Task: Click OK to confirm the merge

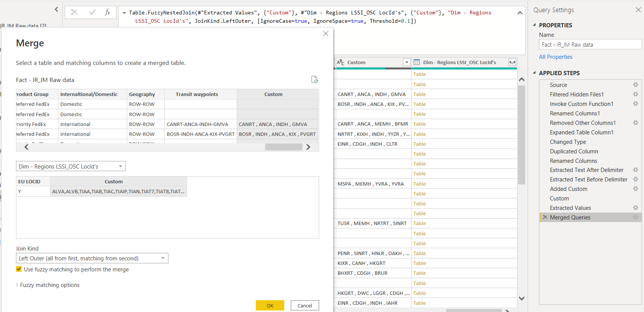Action: (270, 306)
